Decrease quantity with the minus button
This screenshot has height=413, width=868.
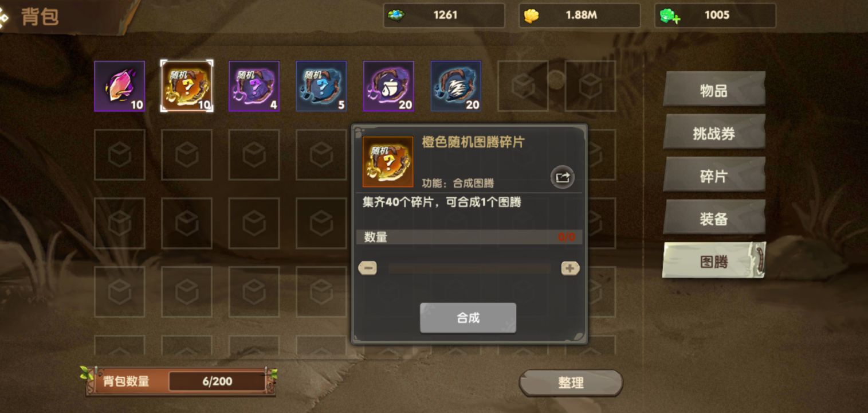tap(368, 268)
